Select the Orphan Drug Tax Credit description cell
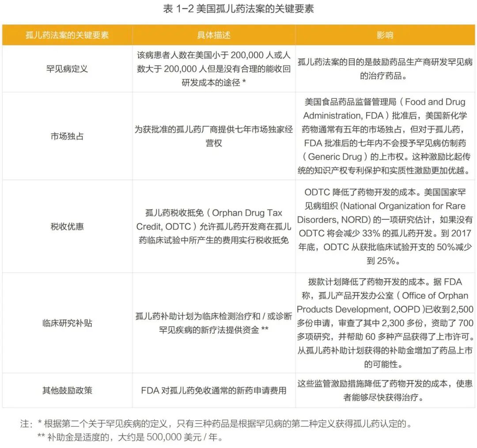The height and width of the screenshot is (448, 477). [213, 226]
